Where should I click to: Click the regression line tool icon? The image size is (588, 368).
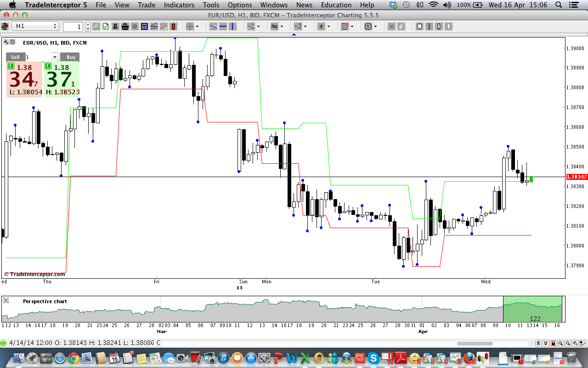298,26
